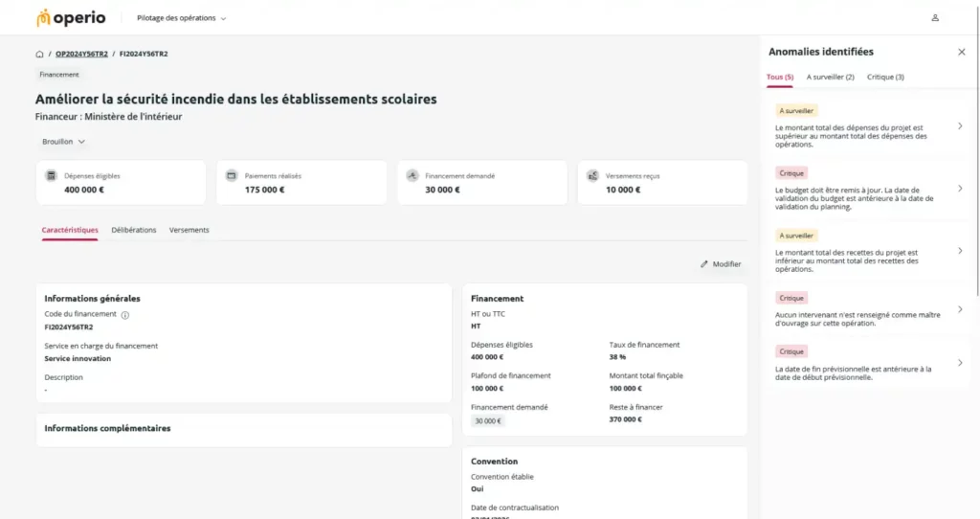The height and width of the screenshot is (519, 980).
Task: Click the 370 000 € Reste à financer value
Action: [x=625, y=419]
